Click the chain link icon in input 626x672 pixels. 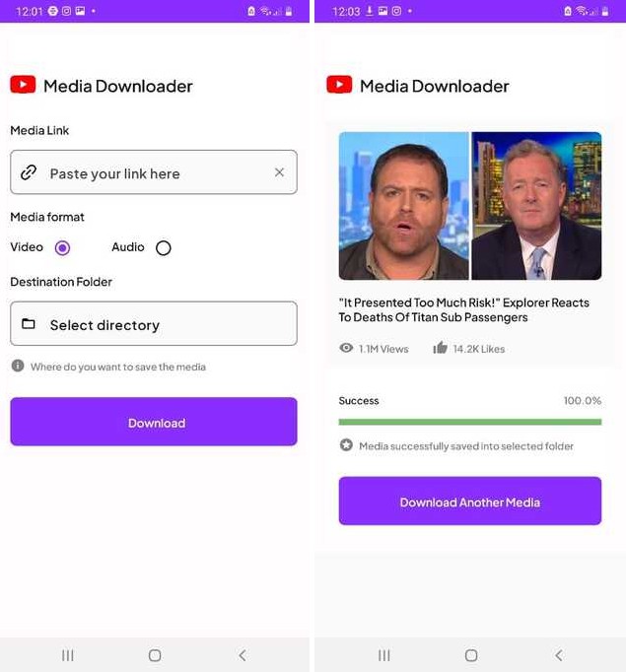click(x=29, y=172)
